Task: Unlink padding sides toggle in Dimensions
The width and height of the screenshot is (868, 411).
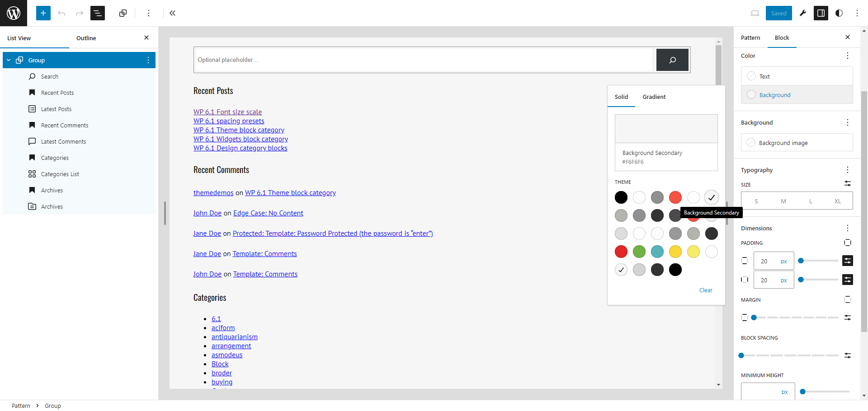Action: click(847, 243)
